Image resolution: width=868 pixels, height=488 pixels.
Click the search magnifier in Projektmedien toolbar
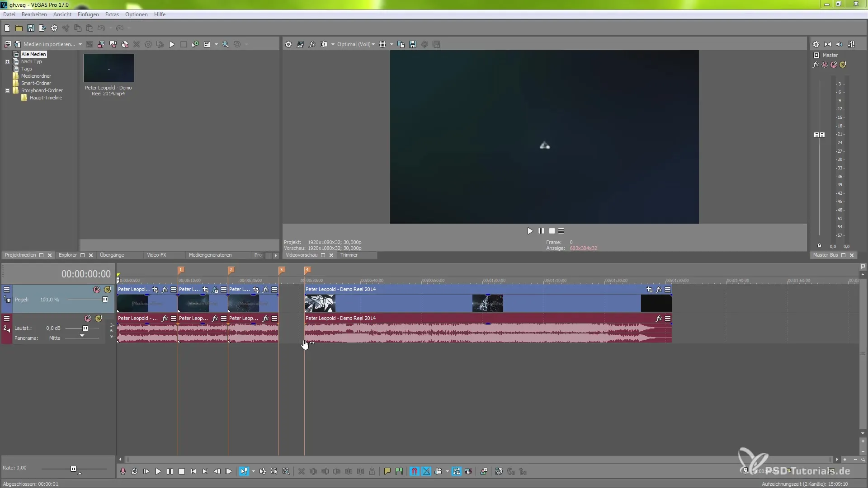coord(225,44)
